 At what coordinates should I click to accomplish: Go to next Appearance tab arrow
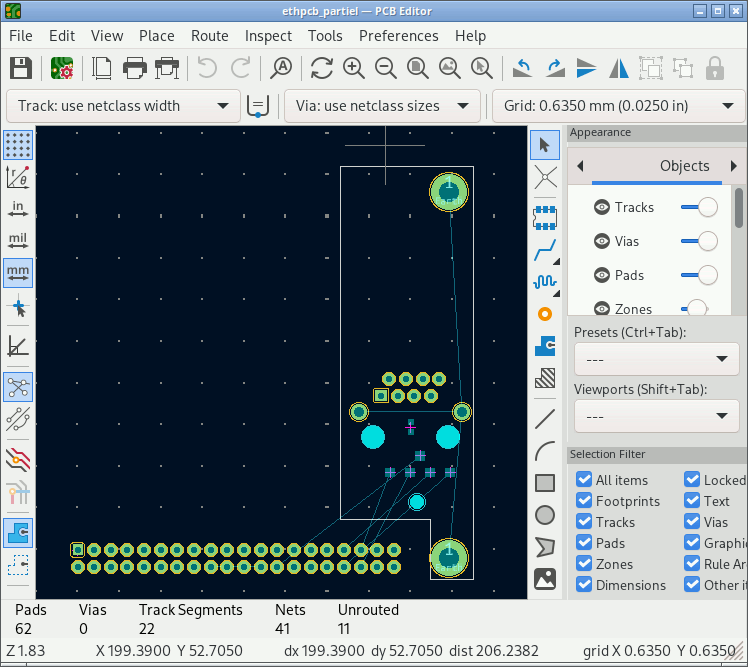tap(734, 166)
